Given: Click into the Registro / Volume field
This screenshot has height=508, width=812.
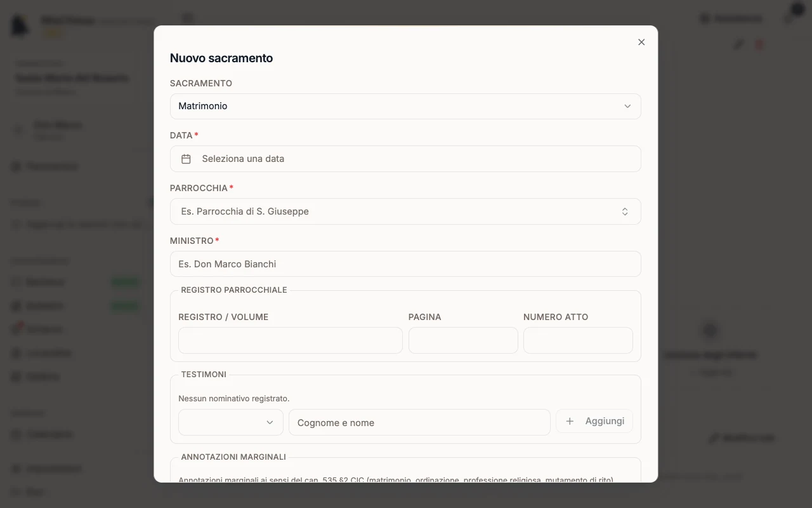Looking at the screenshot, I should click(x=291, y=340).
